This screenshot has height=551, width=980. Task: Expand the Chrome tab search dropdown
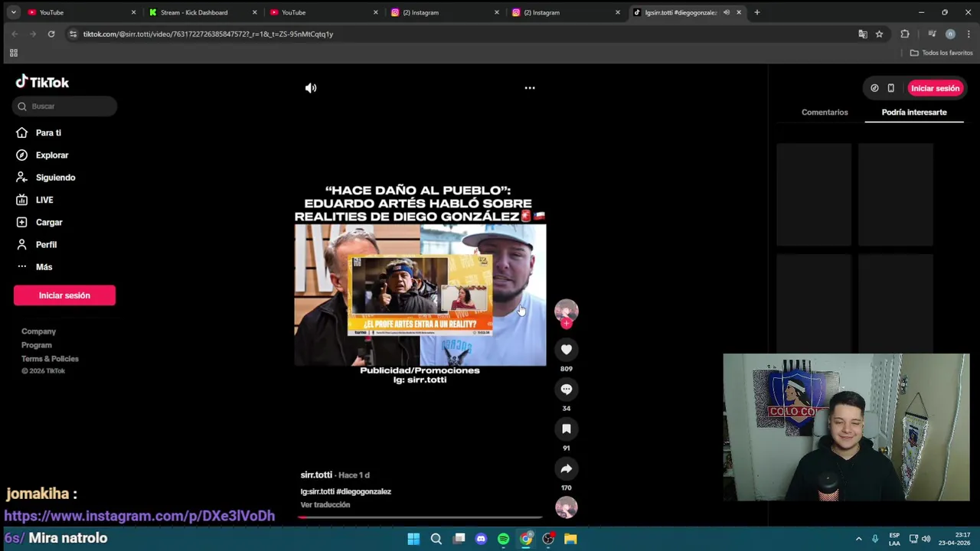click(13, 12)
